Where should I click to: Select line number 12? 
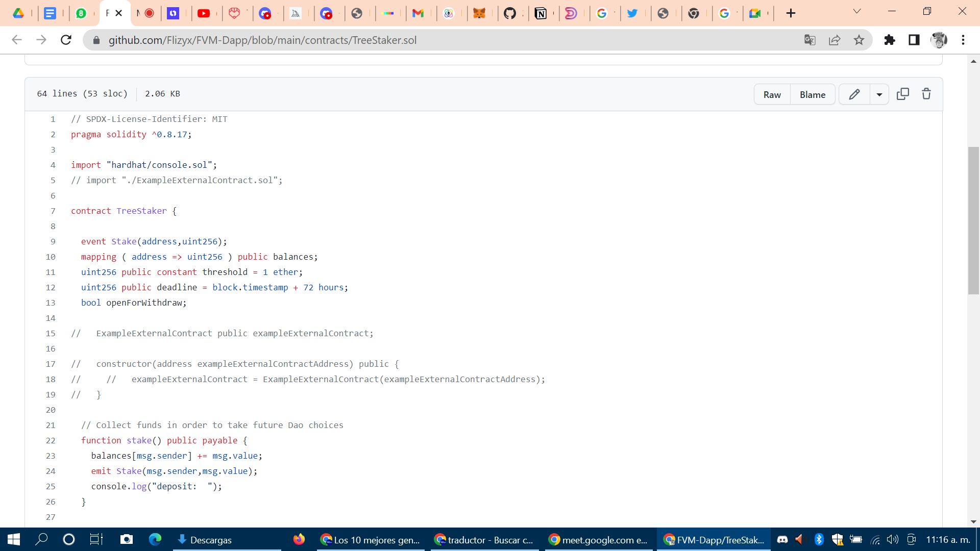point(51,287)
